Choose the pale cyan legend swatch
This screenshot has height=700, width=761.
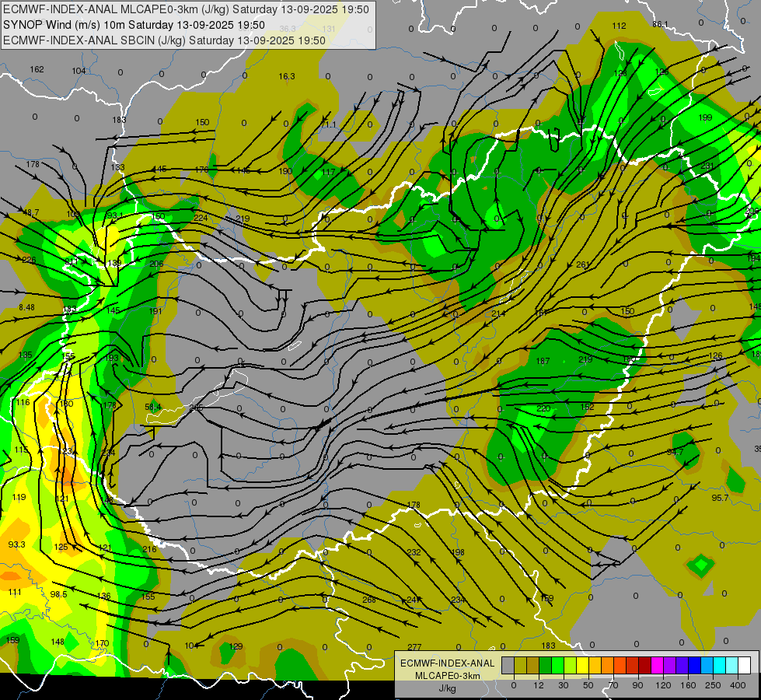pos(732,665)
